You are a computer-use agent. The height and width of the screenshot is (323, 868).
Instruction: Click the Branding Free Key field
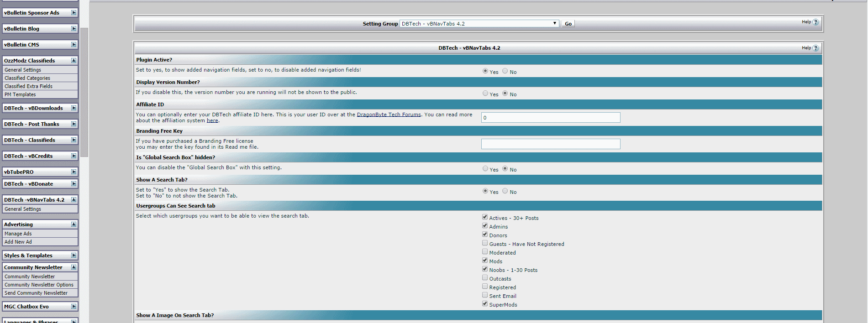[x=551, y=144]
